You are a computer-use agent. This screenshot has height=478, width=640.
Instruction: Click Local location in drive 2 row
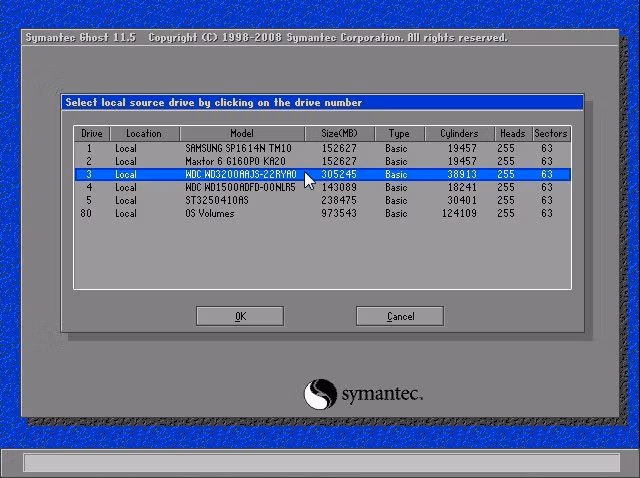(x=126, y=161)
